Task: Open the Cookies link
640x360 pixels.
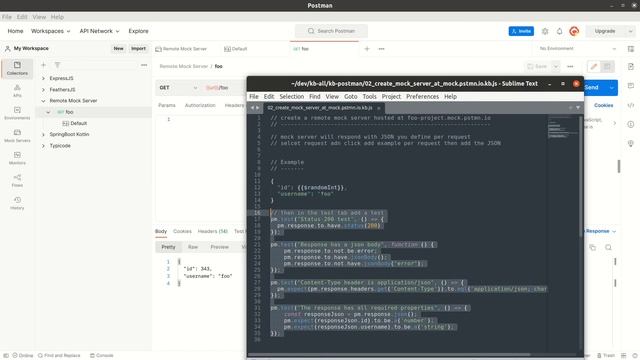Action: point(603,105)
